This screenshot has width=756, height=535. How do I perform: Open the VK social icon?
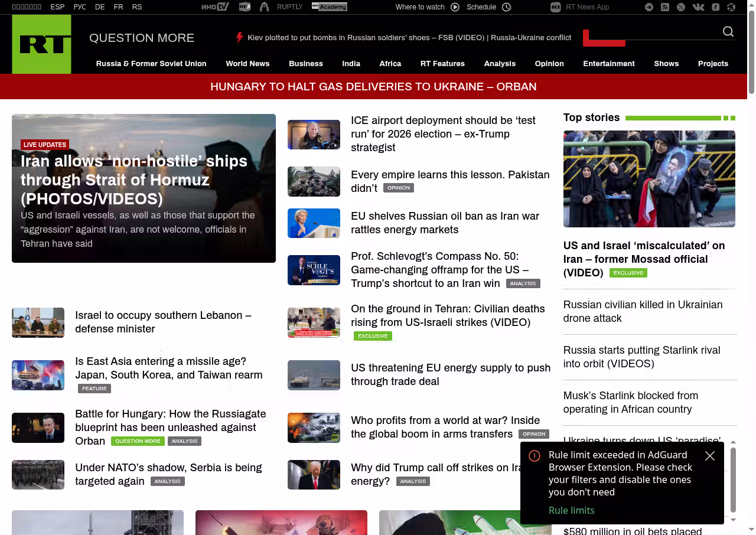coord(698,7)
